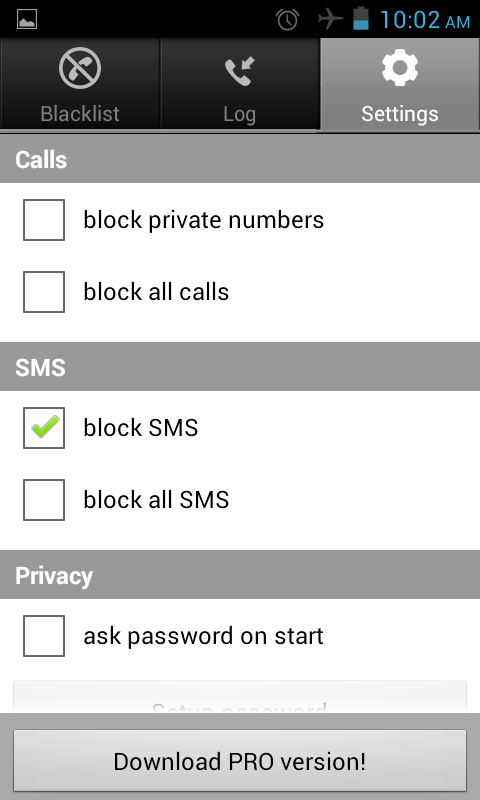Switch to the Blacklist tab label
Screen dimensions: 480x800
[x=80, y=114]
